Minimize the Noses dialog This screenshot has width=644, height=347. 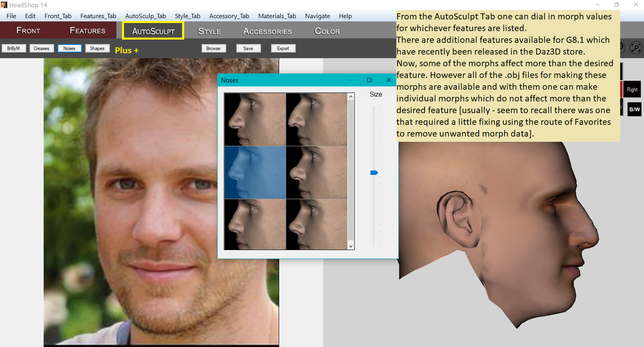(x=350, y=80)
